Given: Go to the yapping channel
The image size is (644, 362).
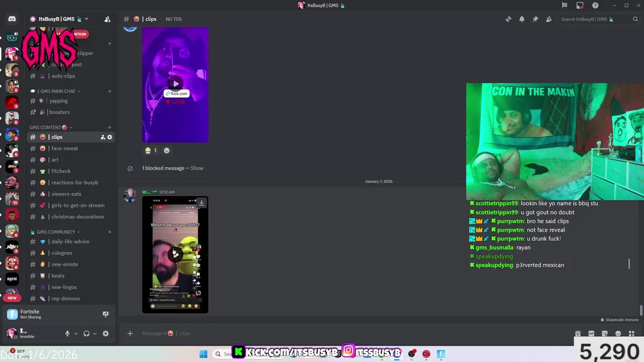Looking at the screenshot, I should 71,101.
